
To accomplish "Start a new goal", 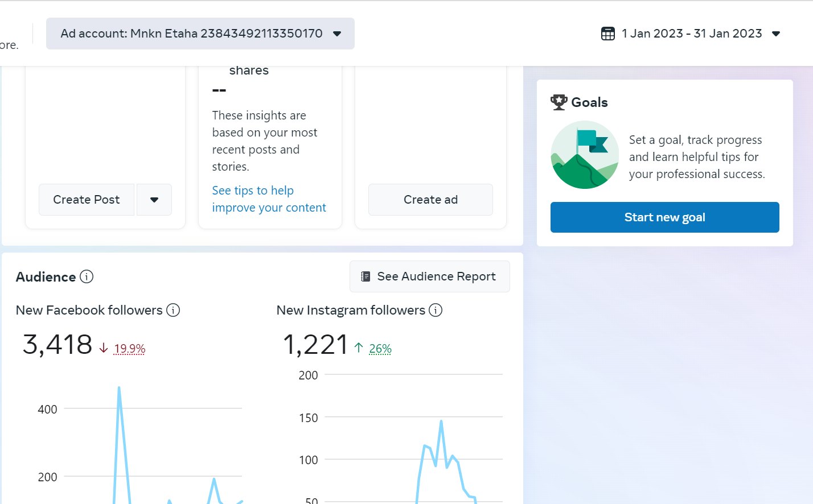I will [664, 217].
